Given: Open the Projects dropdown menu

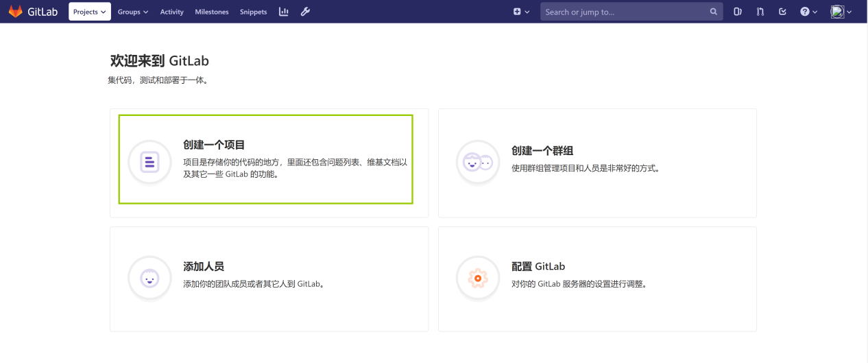Looking at the screenshot, I should (x=90, y=12).
